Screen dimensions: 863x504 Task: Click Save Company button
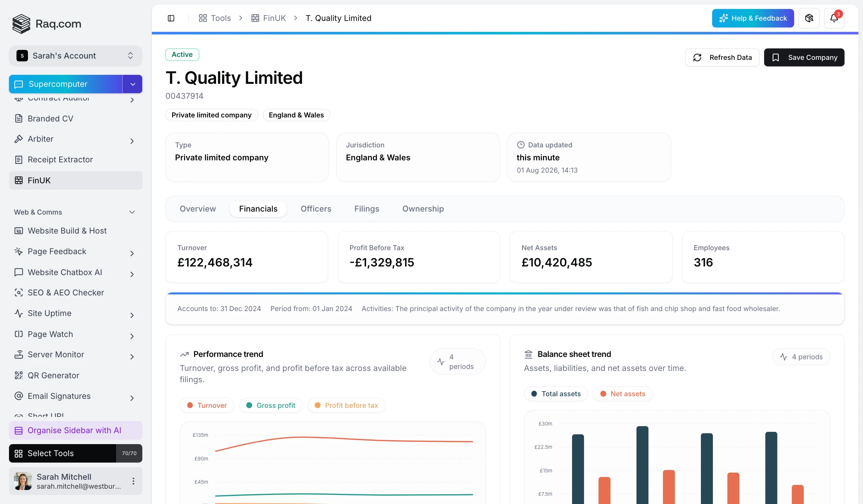pos(804,58)
